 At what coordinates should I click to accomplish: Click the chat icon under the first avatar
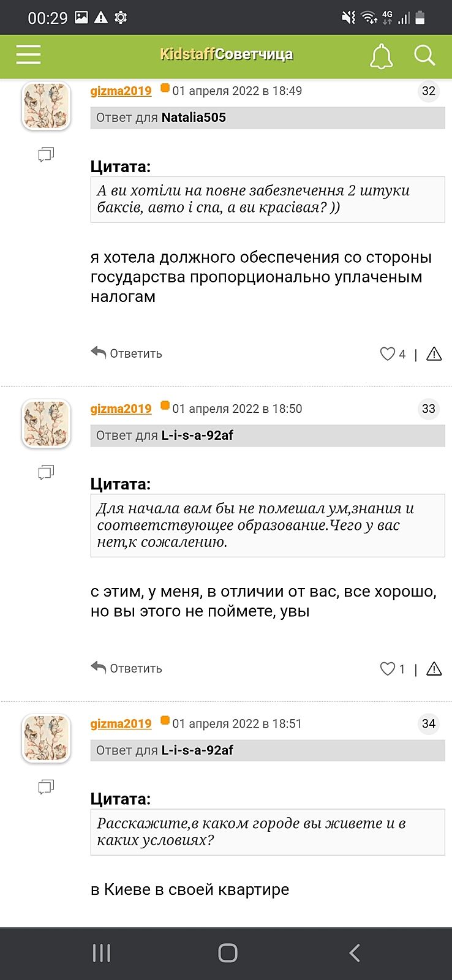[46, 154]
